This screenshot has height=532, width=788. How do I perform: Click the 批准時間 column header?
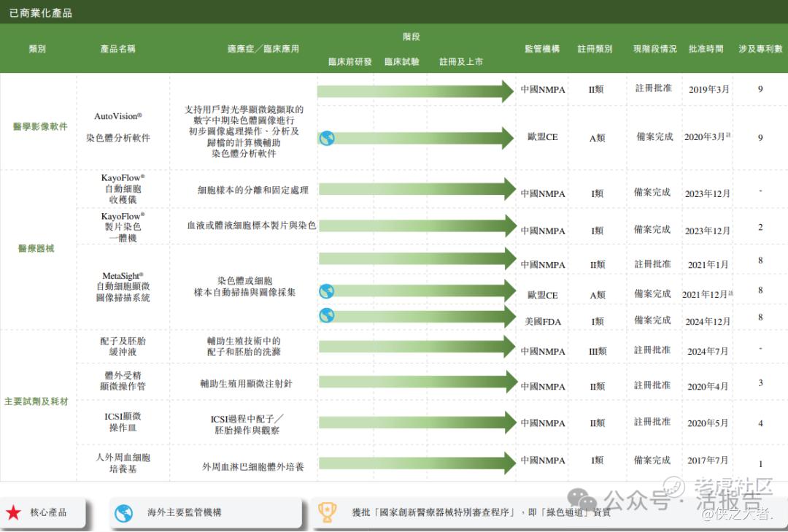point(706,49)
